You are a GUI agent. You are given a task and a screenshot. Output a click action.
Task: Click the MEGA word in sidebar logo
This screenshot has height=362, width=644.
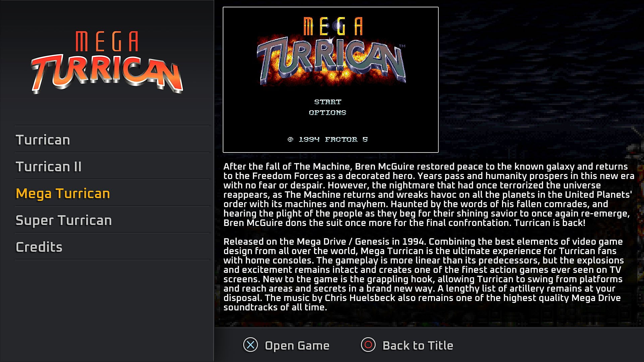point(107,42)
